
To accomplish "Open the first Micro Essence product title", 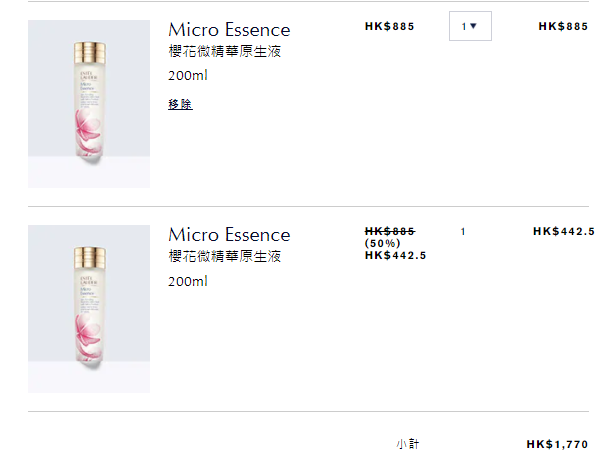I will click(x=229, y=30).
